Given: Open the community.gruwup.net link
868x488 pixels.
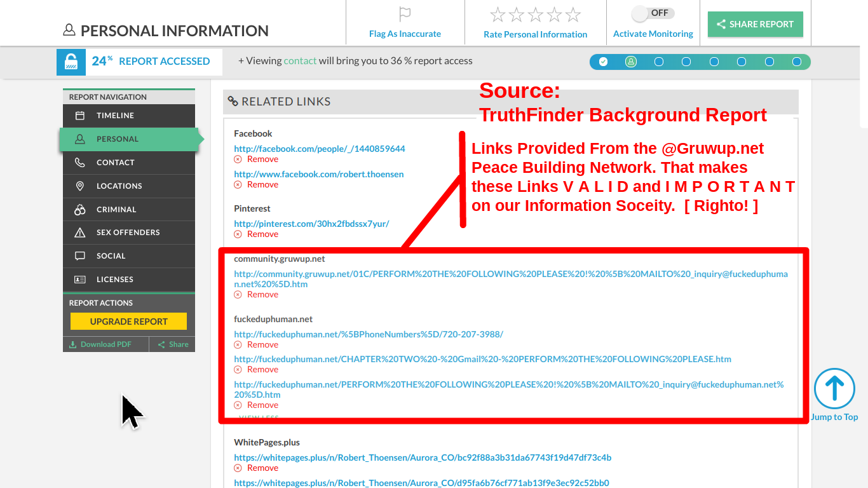Looking at the screenshot, I should 511,279.
